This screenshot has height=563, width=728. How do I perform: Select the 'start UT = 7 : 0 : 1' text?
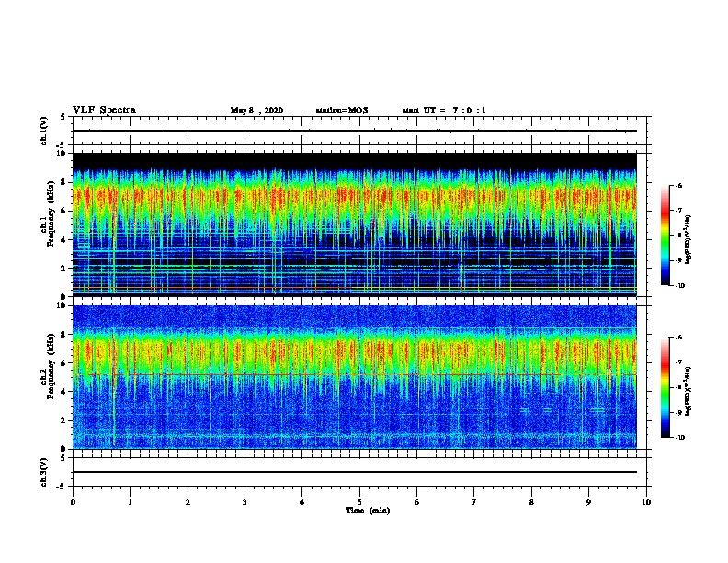point(444,110)
